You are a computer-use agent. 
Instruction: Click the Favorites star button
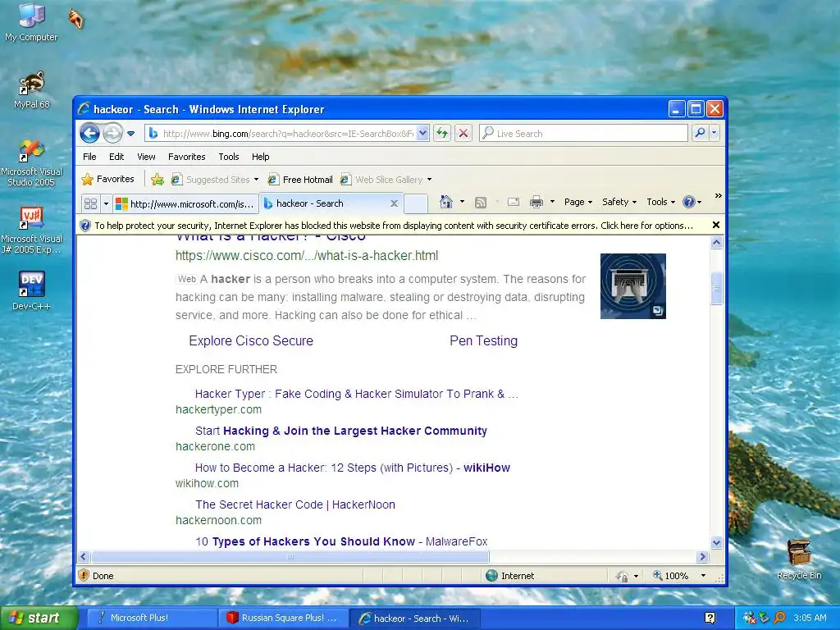pos(107,179)
